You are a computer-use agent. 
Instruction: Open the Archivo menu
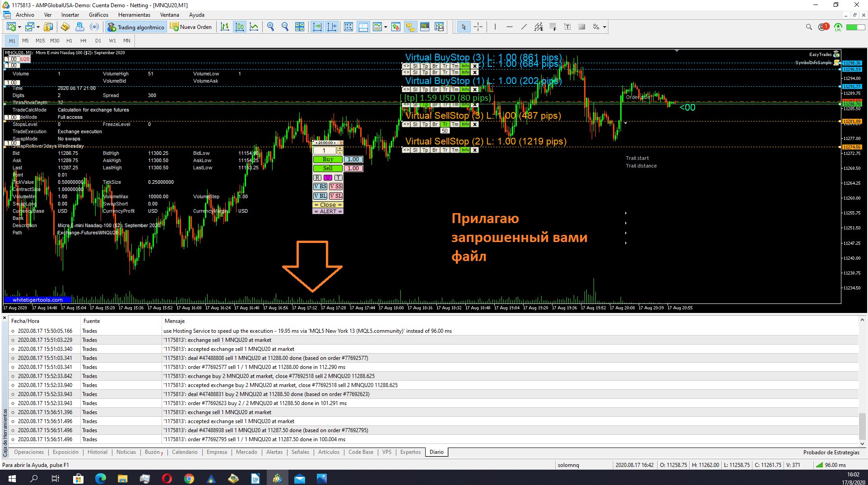coord(25,15)
